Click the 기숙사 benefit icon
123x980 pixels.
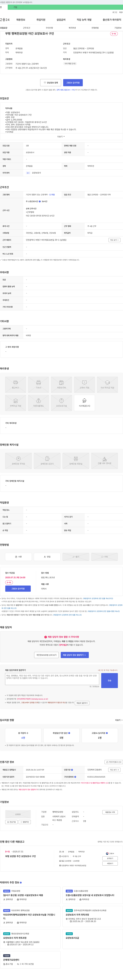point(38,385)
